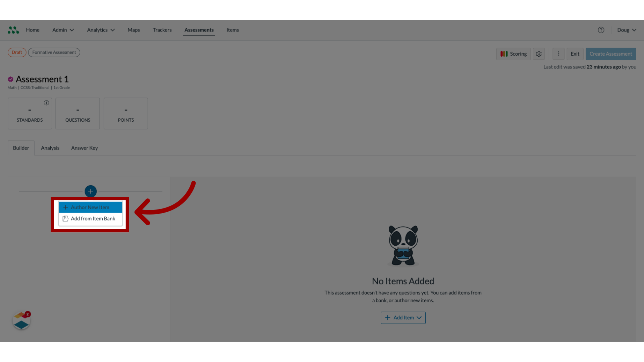Select Author New Item from popup menu
This screenshot has height=362, width=644.
coord(90,207)
